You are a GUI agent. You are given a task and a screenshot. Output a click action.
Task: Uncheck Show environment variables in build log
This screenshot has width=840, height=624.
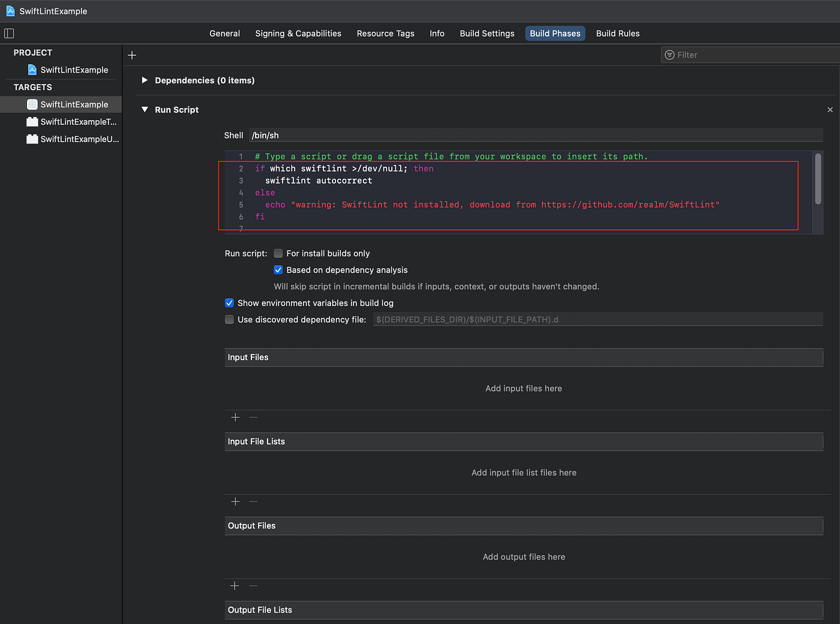tap(229, 303)
